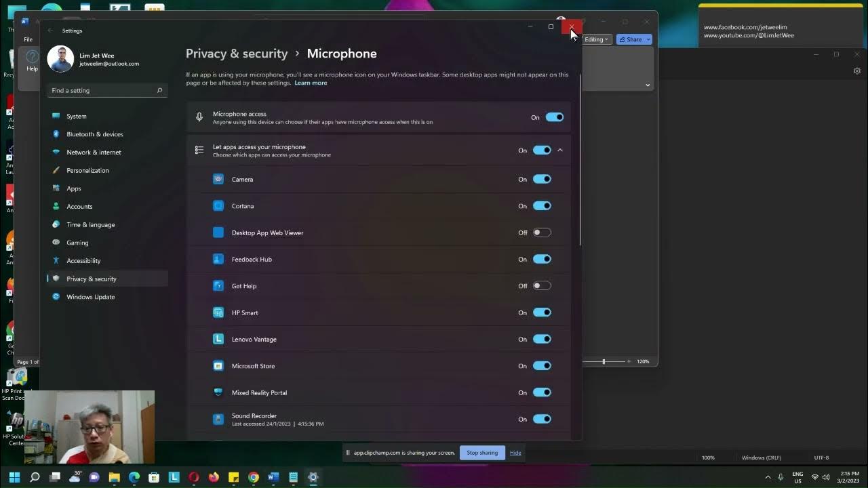Turn off HP Smart microphone toggle

(x=542, y=312)
